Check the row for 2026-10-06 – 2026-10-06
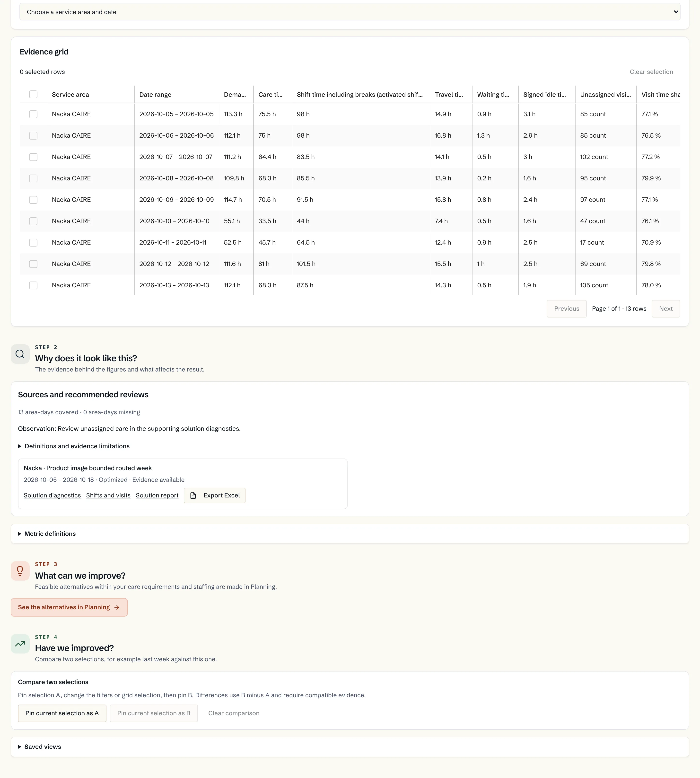The width and height of the screenshot is (700, 778). pos(34,135)
